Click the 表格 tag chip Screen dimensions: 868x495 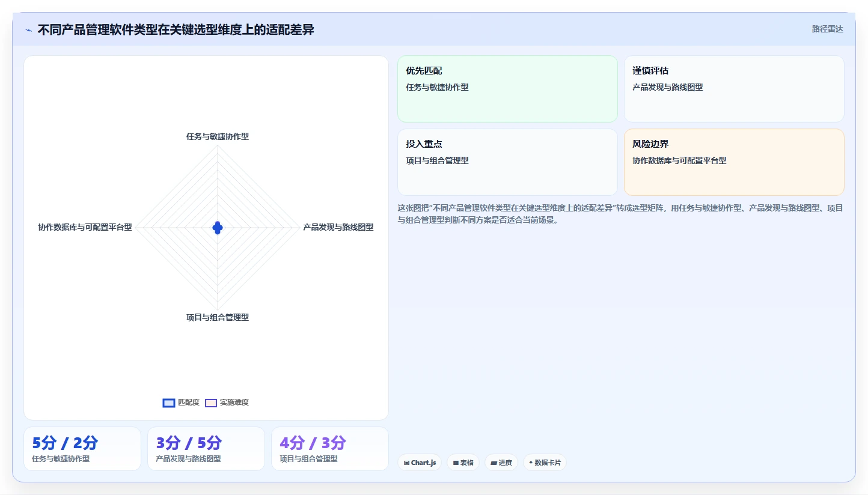point(463,463)
